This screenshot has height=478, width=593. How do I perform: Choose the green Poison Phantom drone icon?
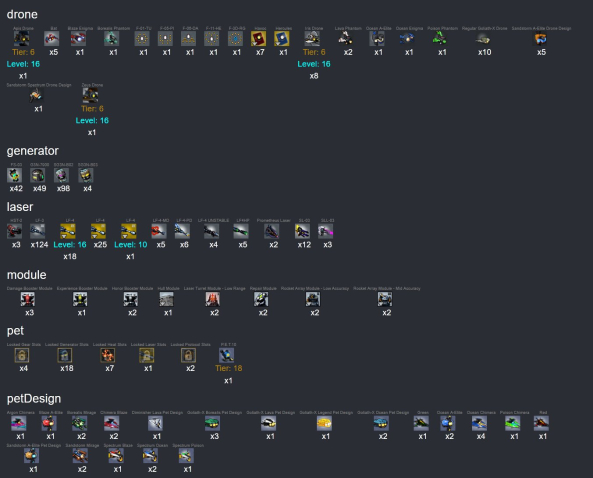pos(440,39)
